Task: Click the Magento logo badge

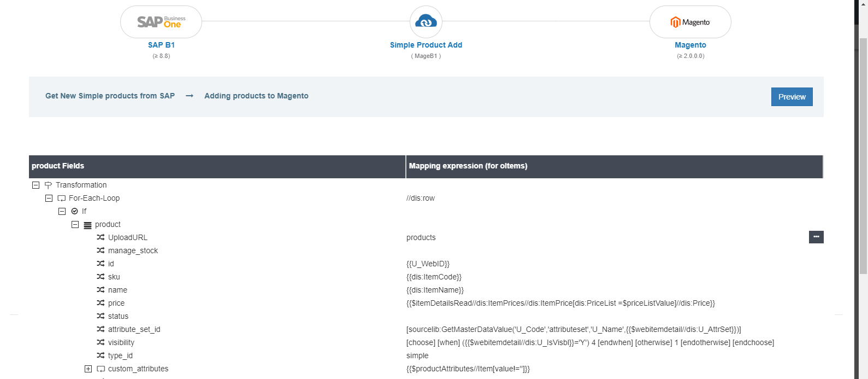Action: [x=690, y=22]
